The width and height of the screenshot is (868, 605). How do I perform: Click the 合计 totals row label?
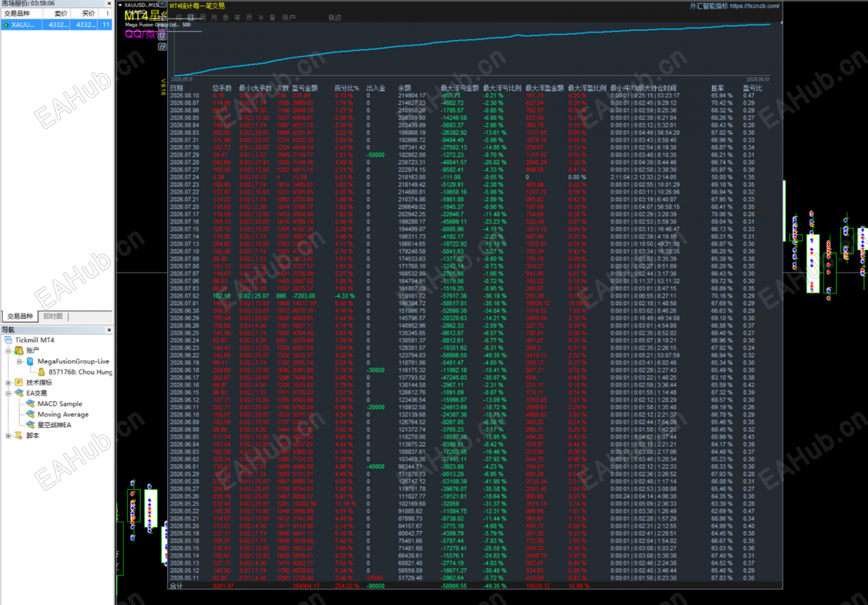point(176,586)
